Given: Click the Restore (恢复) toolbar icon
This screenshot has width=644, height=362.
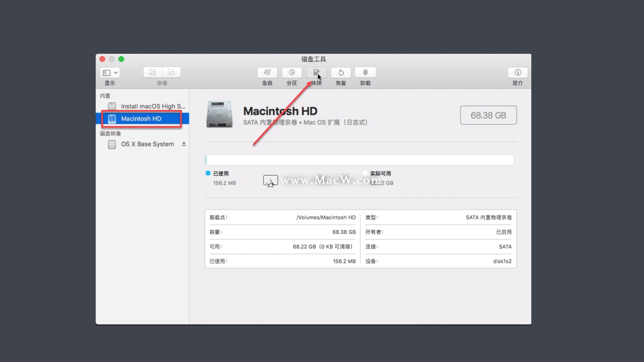Looking at the screenshot, I should point(341,72).
